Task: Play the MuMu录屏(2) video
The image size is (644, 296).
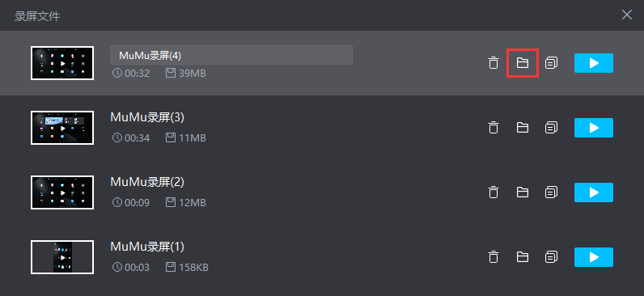Action: tap(594, 192)
